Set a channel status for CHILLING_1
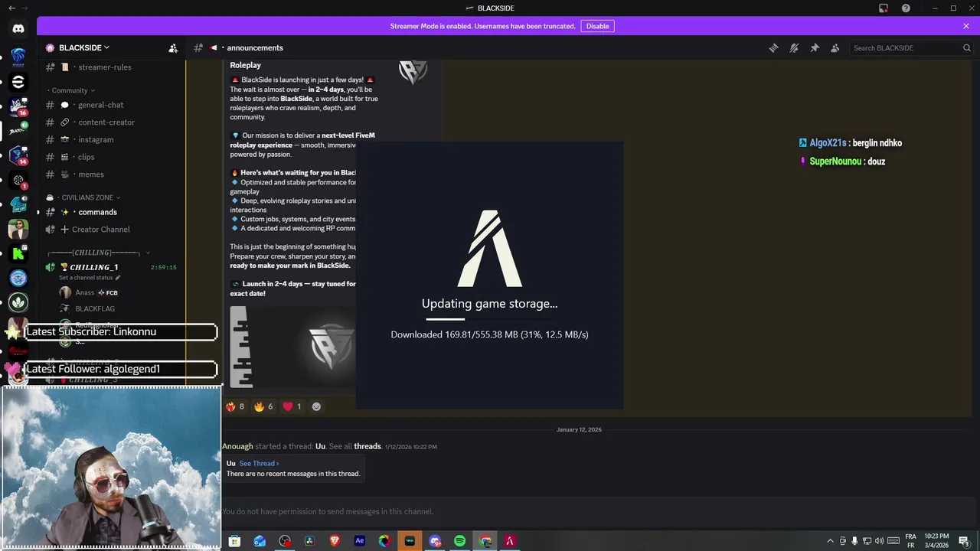The width and height of the screenshot is (980, 551). [90, 278]
